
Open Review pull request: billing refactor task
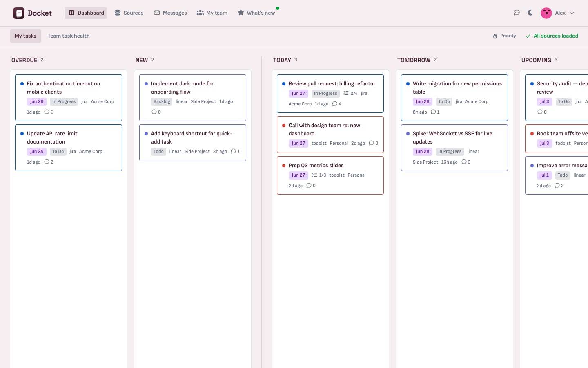330,94
